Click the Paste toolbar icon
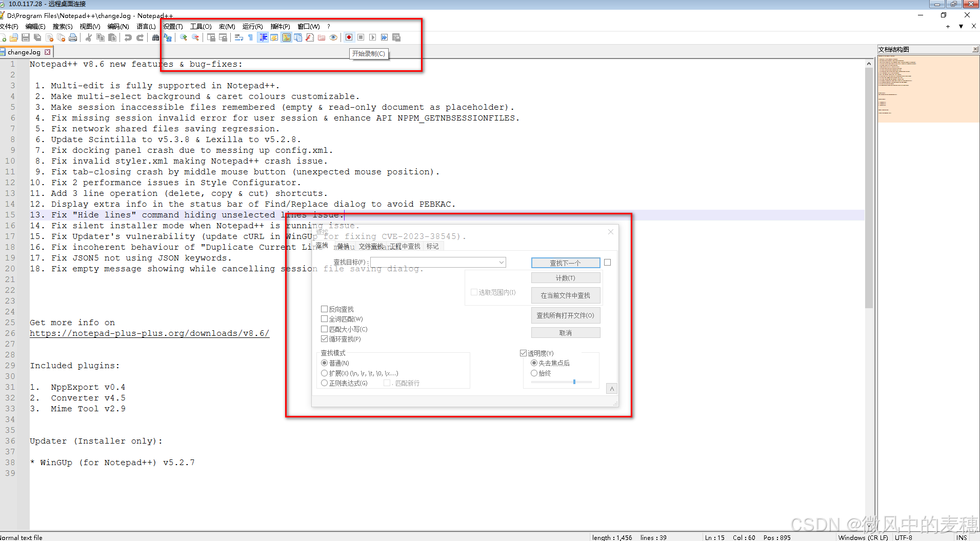 pos(112,37)
